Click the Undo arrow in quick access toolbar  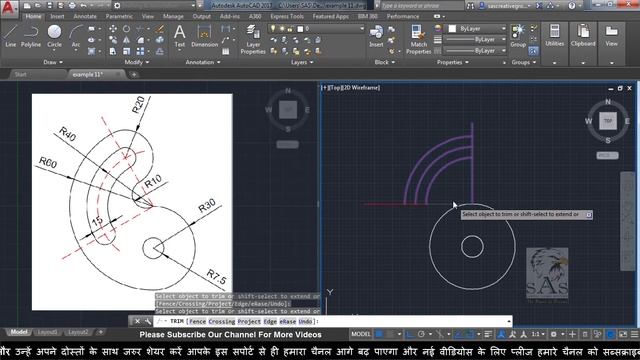pyautogui.click(x=83, y=6)
